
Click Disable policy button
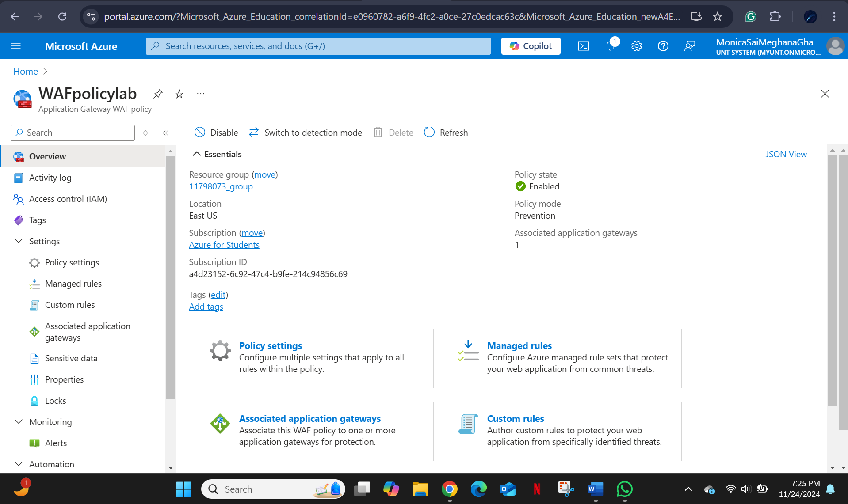pyautogui.click(x=216, y=133)
